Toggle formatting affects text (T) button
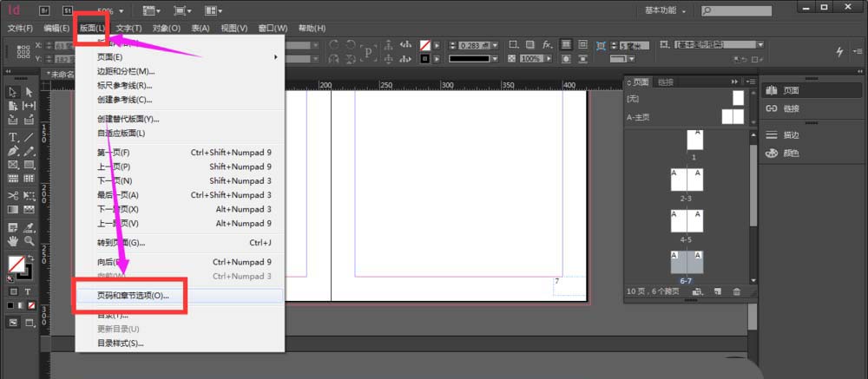The image size is (868, 379). point(27,291)
